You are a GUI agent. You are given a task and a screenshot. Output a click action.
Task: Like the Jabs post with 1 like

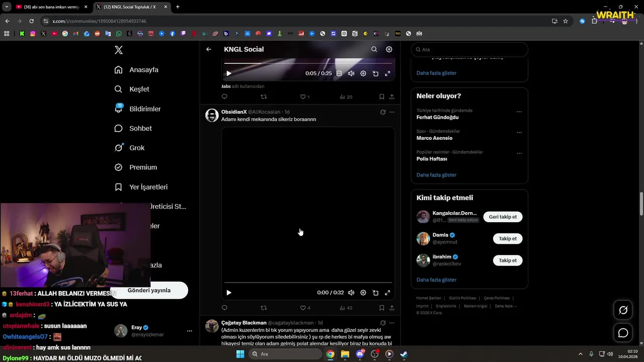pyautogui.click(x=305, y=97)
